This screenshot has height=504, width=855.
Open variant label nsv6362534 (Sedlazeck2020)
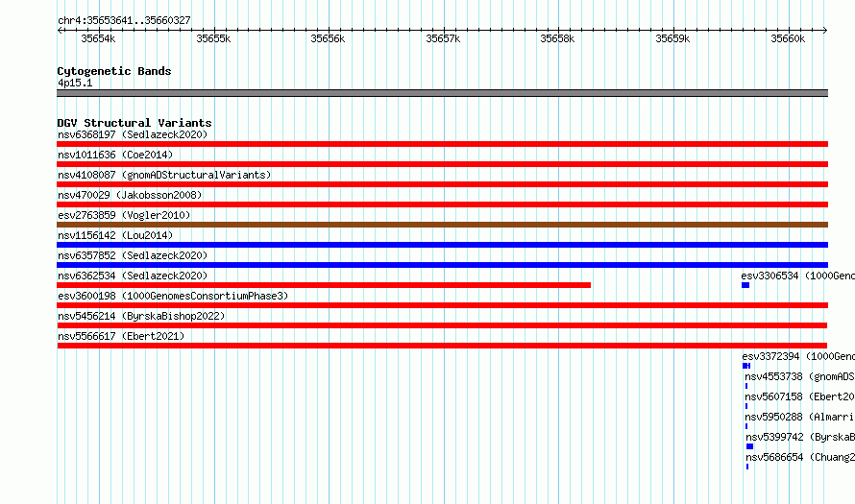[x=133, y=276]
